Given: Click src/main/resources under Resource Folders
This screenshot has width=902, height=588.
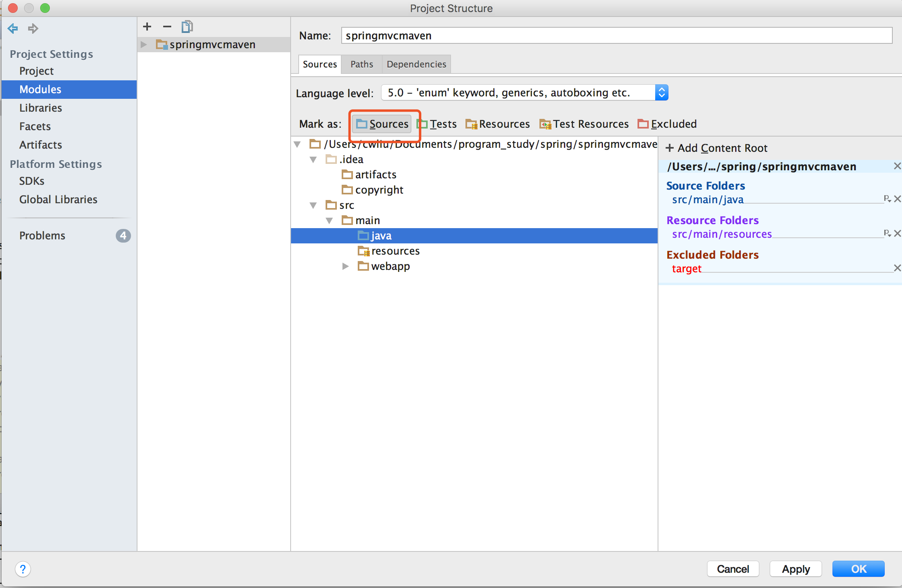Looking at the screenshot, I should [722, 234].
